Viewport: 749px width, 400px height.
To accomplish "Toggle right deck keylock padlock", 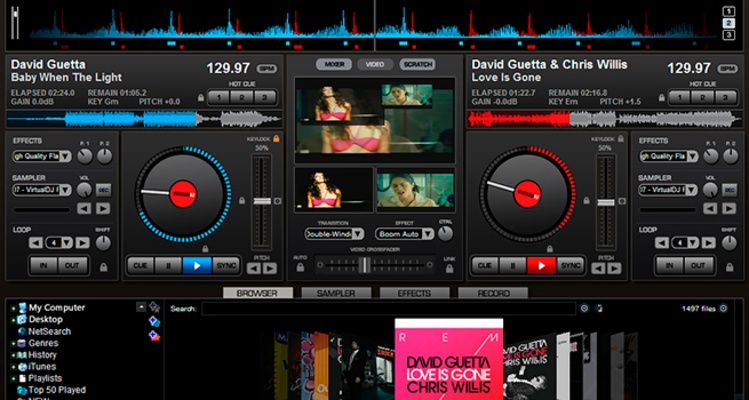I will (x=621, y=139).
